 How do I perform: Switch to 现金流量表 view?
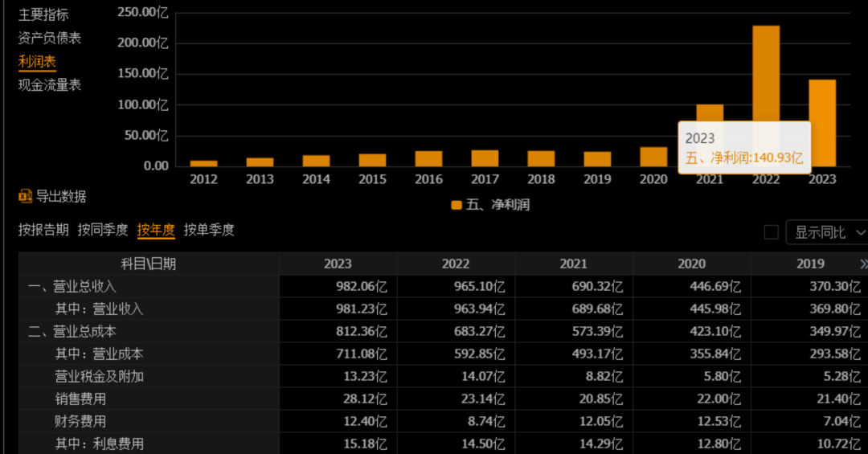[x=49, y=85]
